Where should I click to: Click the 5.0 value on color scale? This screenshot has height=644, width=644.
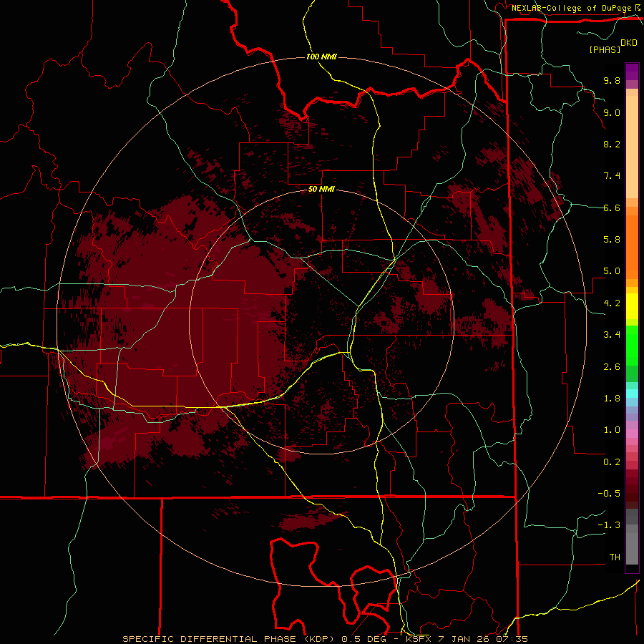pos(612,271)
